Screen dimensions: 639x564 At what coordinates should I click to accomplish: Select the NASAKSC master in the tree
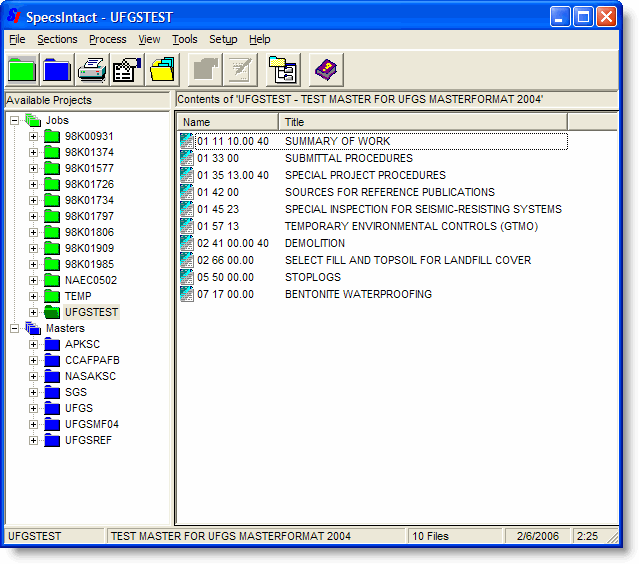click(90, 376)
